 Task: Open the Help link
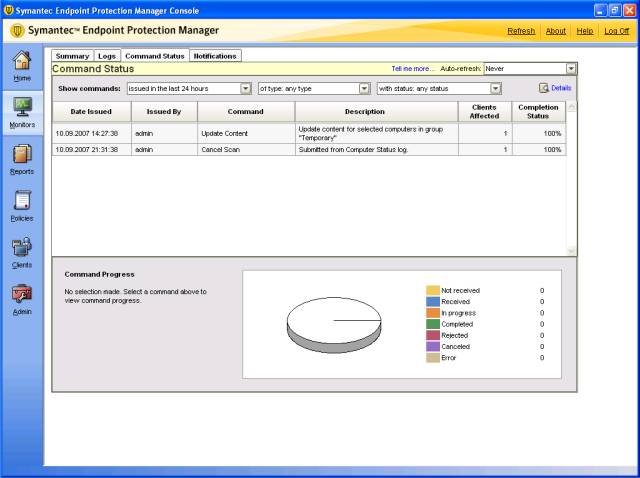click(x=584, y=31)
